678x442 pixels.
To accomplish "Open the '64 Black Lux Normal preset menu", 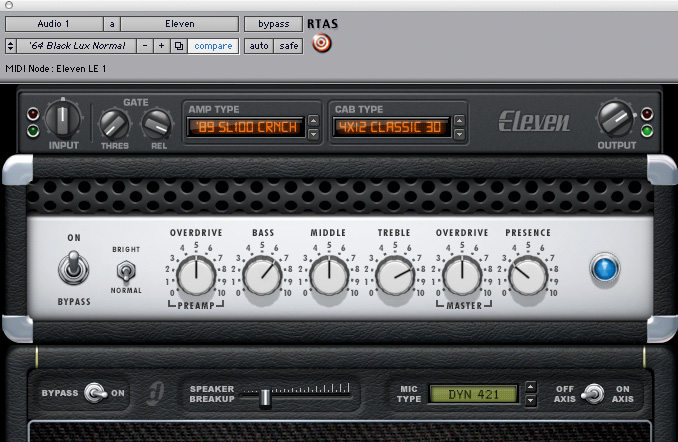I will (77, 46).
